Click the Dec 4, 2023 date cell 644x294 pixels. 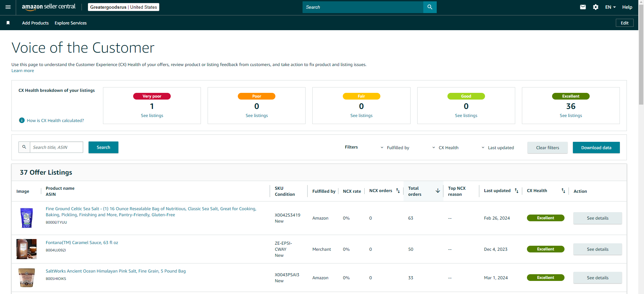tap(496, 249)
